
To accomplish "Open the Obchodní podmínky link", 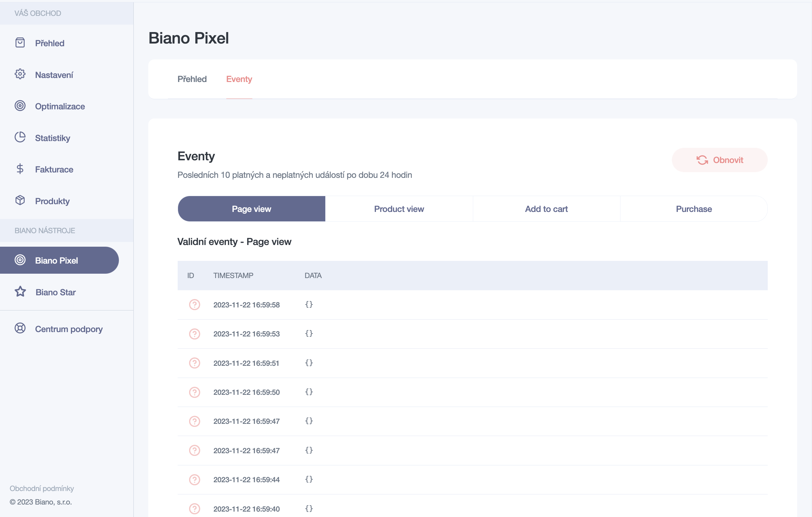I will point(42,488).
